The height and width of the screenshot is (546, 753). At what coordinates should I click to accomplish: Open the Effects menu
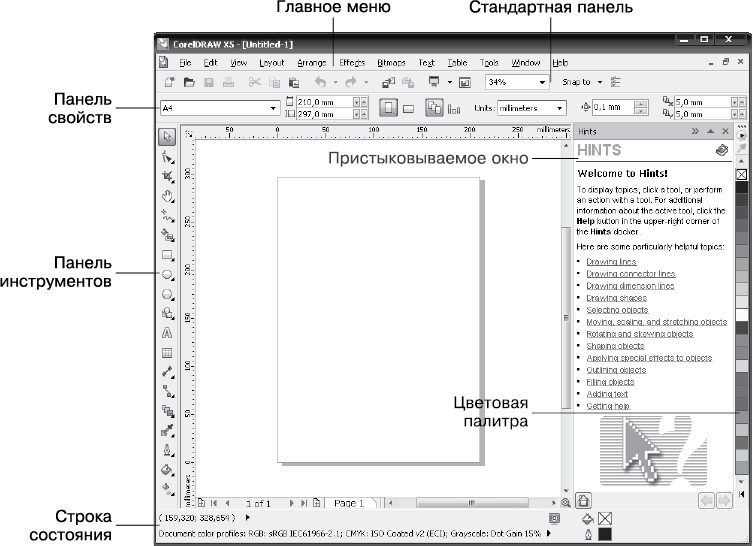(x=352, y=62)
